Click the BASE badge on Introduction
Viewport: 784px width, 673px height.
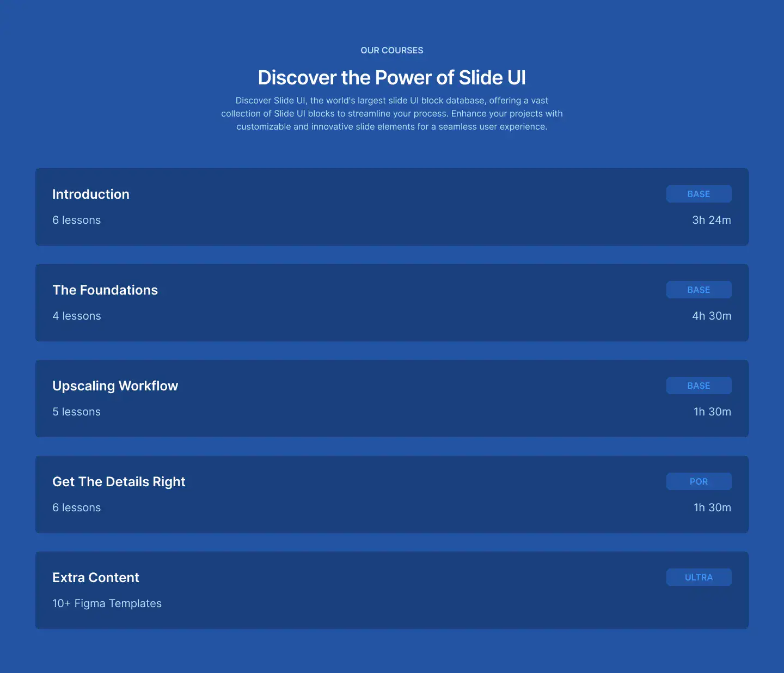[x=699, y=194]
